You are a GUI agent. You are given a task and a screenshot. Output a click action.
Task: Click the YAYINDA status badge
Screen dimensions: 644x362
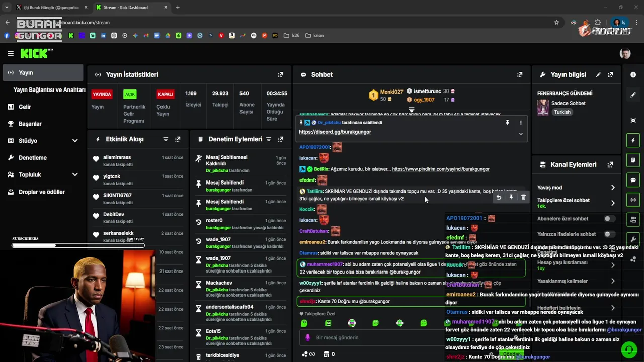(x=102, y=94)
